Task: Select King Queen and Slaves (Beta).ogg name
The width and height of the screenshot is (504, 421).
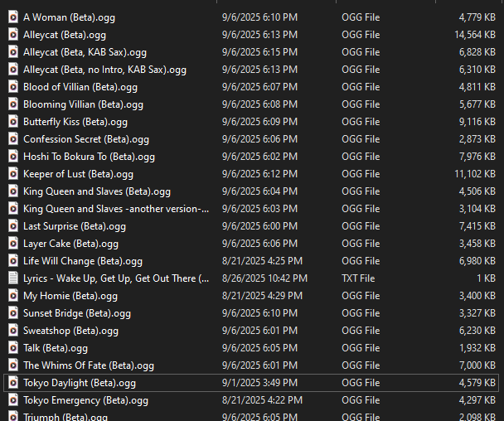Action: [x=97, y=191]
